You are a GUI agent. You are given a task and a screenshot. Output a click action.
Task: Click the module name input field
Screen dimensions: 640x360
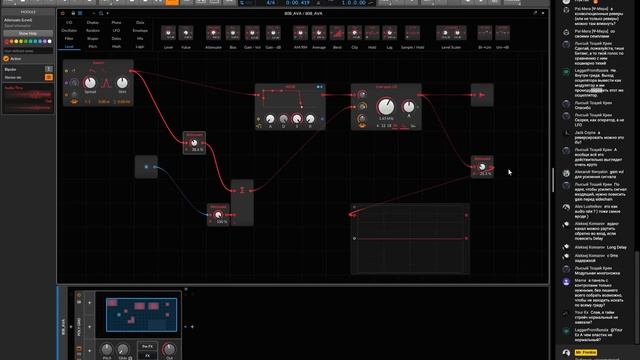point(28,51)
